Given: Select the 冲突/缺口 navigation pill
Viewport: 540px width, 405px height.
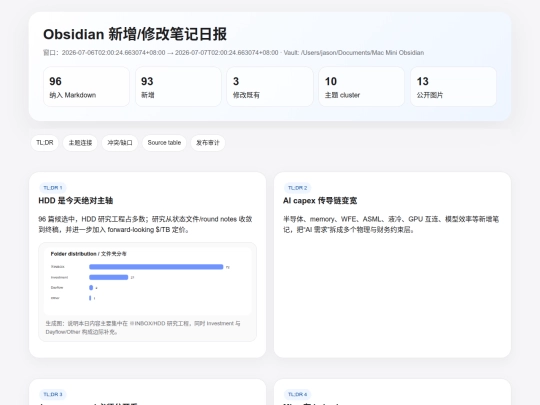Looking at the screenshot, I should (x=120, y=143).
